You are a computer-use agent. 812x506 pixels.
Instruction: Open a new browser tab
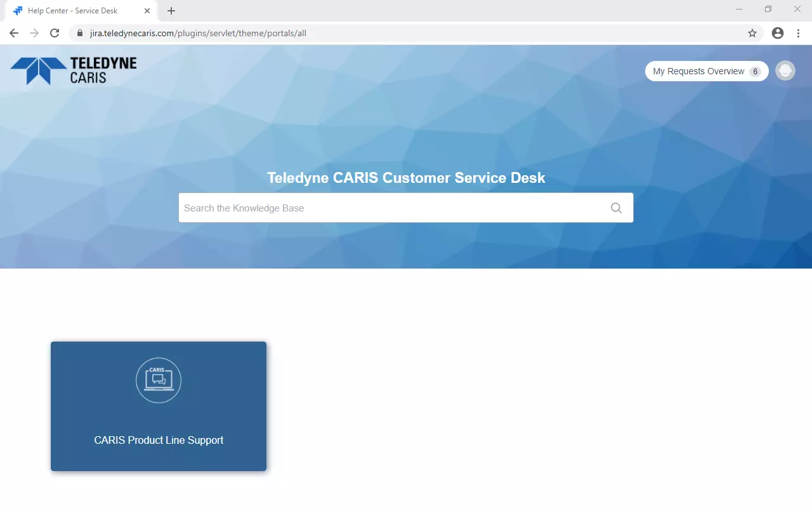click(x=171, y=10)
